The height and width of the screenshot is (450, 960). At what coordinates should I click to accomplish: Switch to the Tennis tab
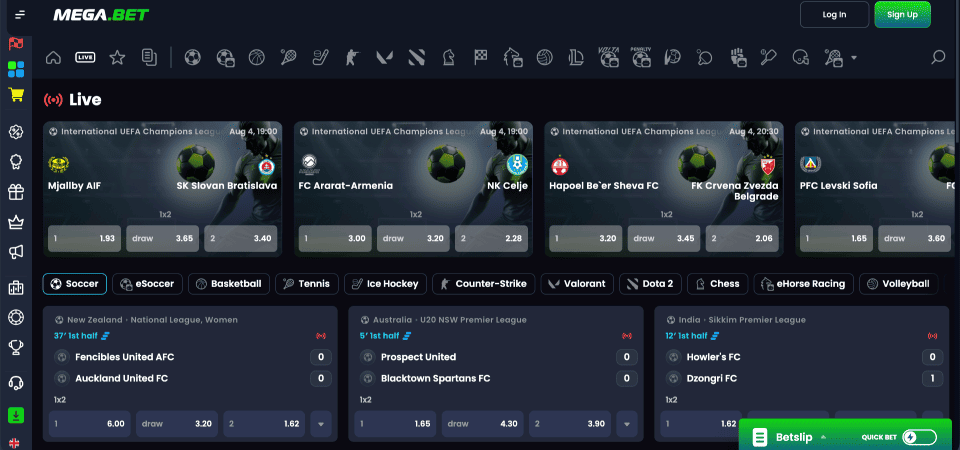click(x=307, y=284)
